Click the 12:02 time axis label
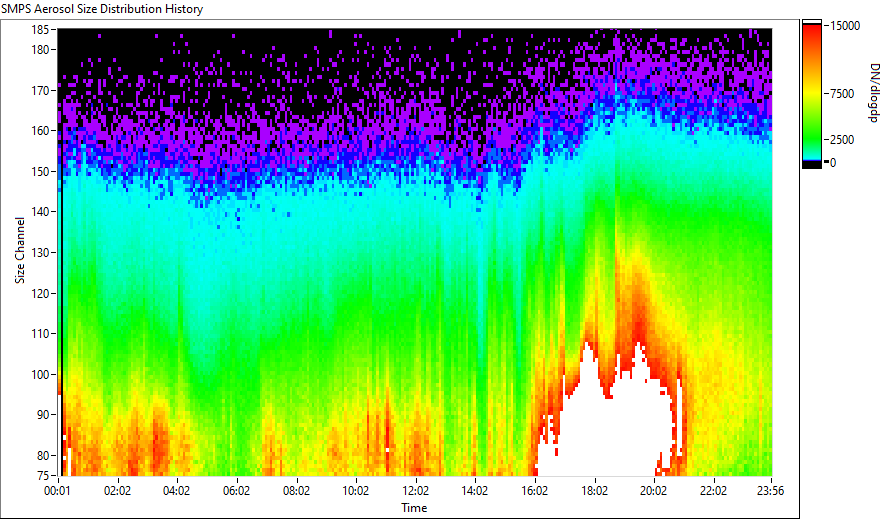This screenshot has height=519, width=884. (416, 491)
